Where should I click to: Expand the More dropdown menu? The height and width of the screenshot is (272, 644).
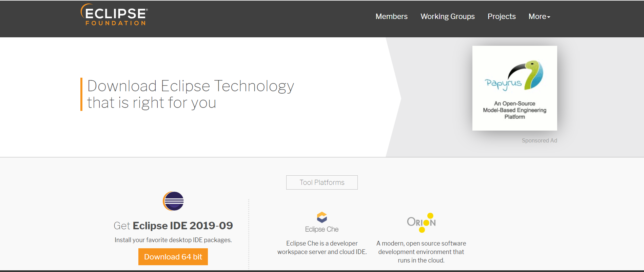pos(539,16)
